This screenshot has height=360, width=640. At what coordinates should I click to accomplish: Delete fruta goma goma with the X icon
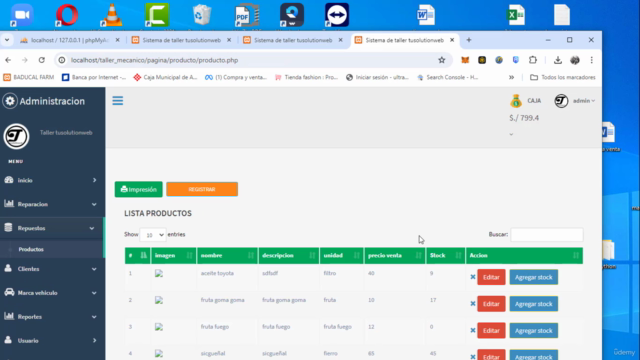(473, 304)
